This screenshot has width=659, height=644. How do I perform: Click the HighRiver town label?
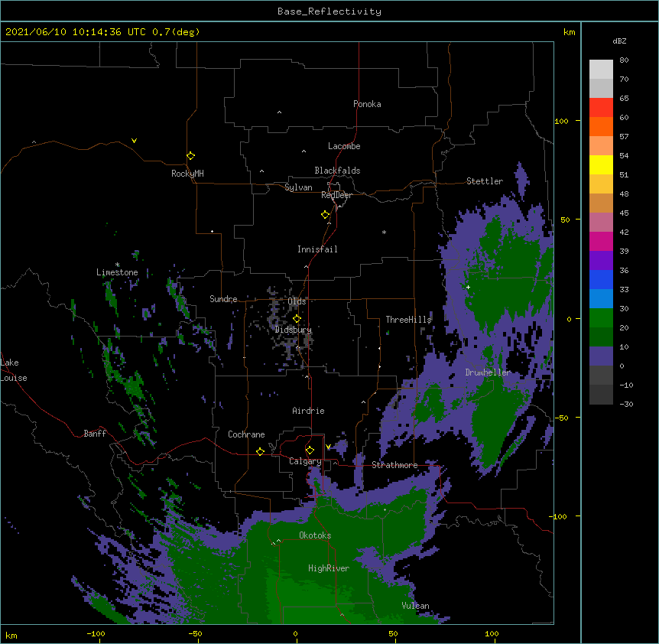(329, 568)
